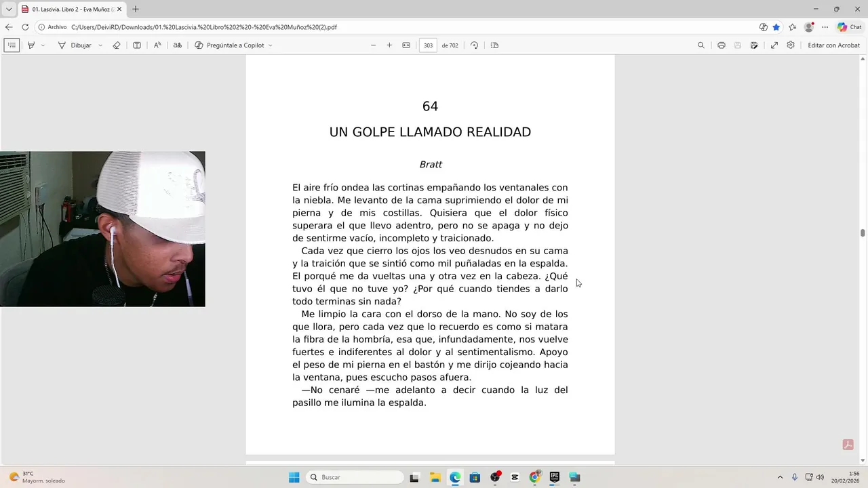Click the chapter title UN GOLPE LLAMADO REALIDAD
Image resolution: width=868 pixels, height=488 pixels.
point(430,132)
